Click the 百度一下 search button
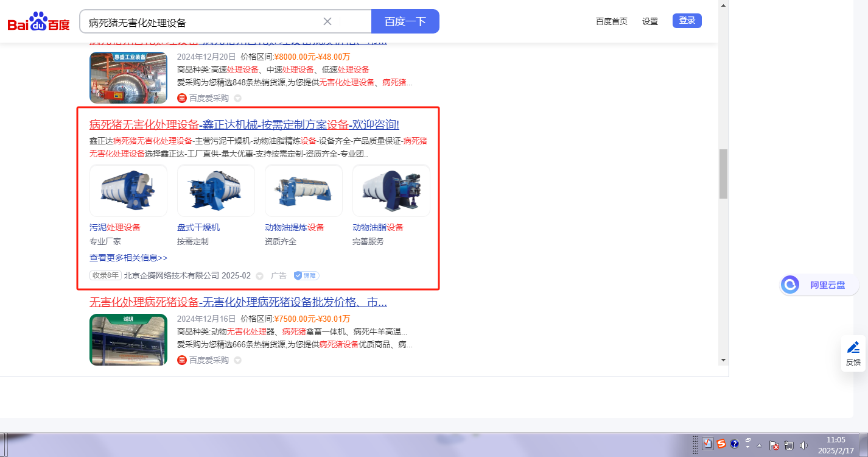 click(405, 21)
